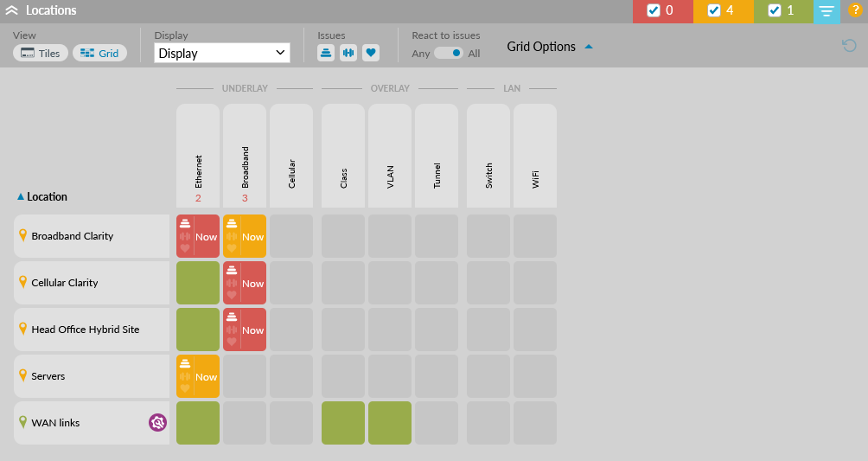The width and height of the screenshot is (868, 461).
Task: Toggle React to issues Any/All switch
Action: click(449, 54)
